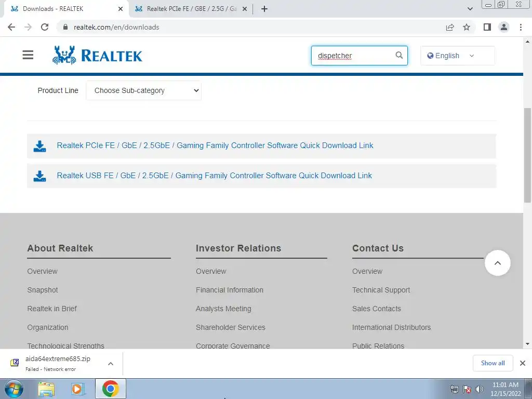Open Realtek in Brief link
The image size is (532, 399).
52,309
